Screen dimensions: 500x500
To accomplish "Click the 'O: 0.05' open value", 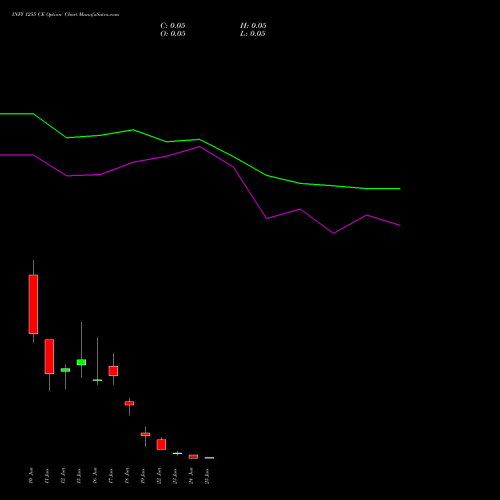I will pos(173,34).
